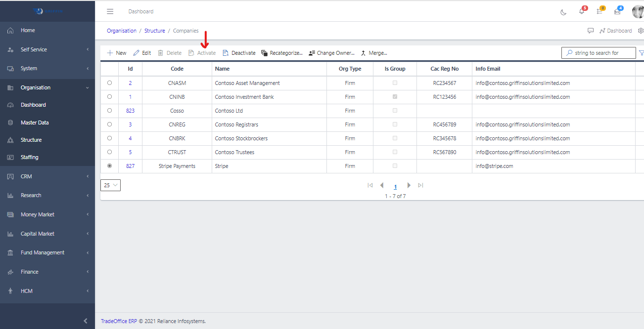Open the mail messages icon
This screenshot has height=329, width=644.
[x=617, y=11]
